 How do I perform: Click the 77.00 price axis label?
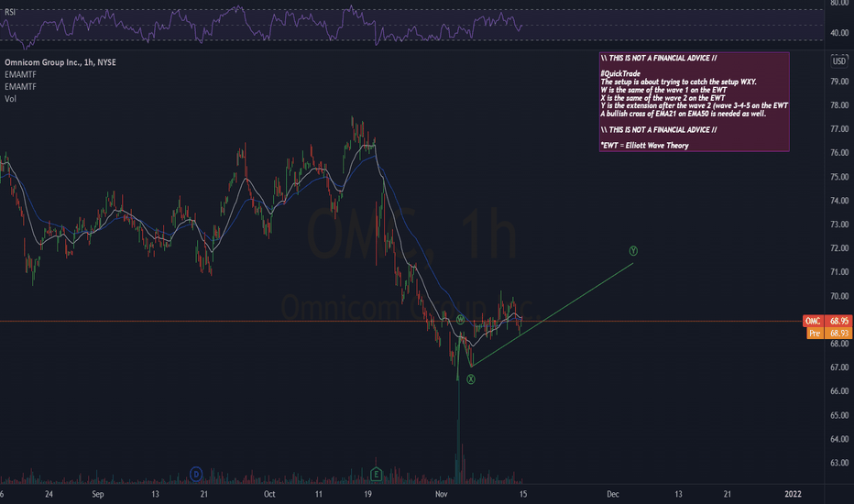[x=839, y=129]
